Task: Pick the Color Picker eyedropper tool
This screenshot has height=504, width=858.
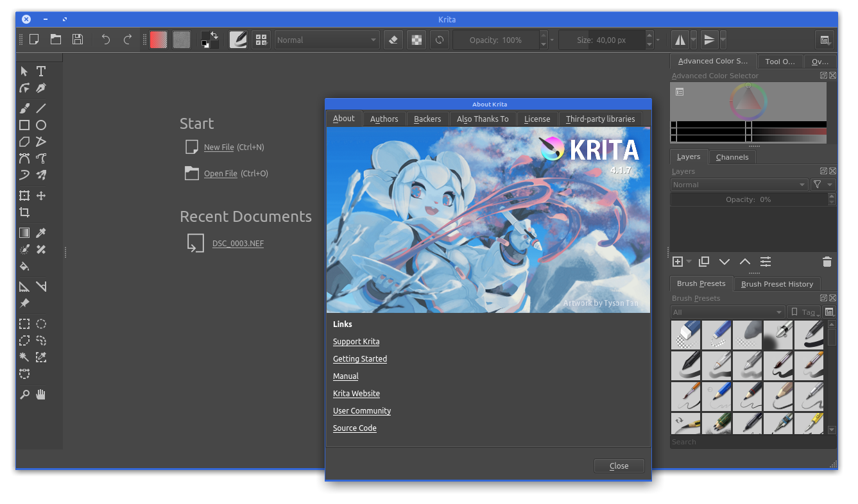Action: click(x=41, y=233)
